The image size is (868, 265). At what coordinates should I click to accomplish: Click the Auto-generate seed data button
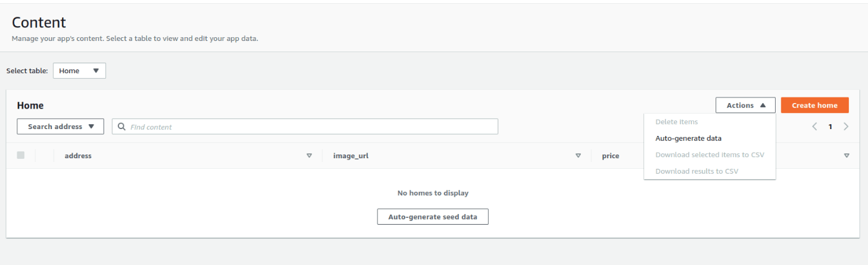(x=433, y=217)
